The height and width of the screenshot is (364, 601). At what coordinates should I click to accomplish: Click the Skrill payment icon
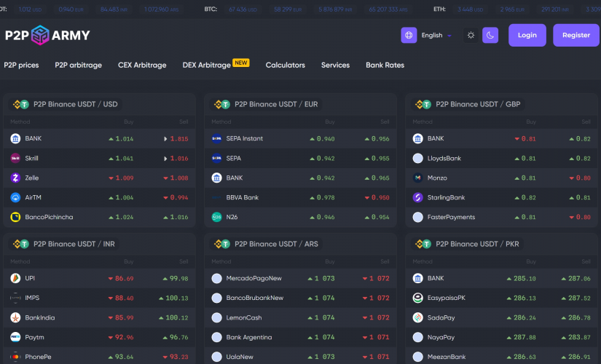coord(15,158)
